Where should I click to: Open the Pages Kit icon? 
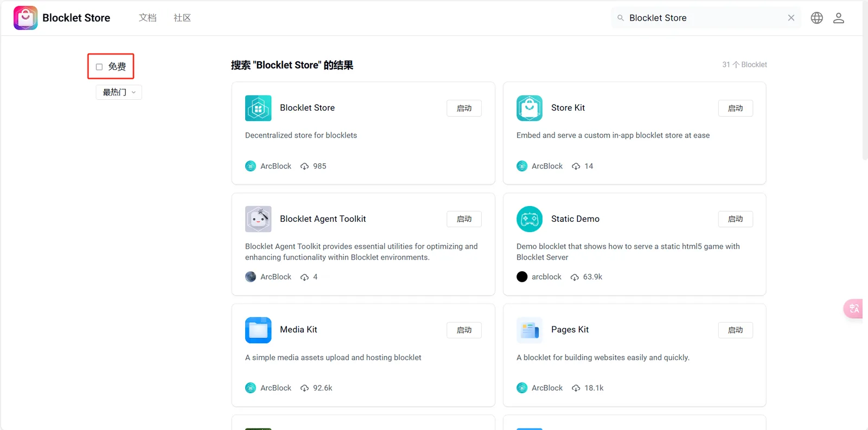(529, 330)
